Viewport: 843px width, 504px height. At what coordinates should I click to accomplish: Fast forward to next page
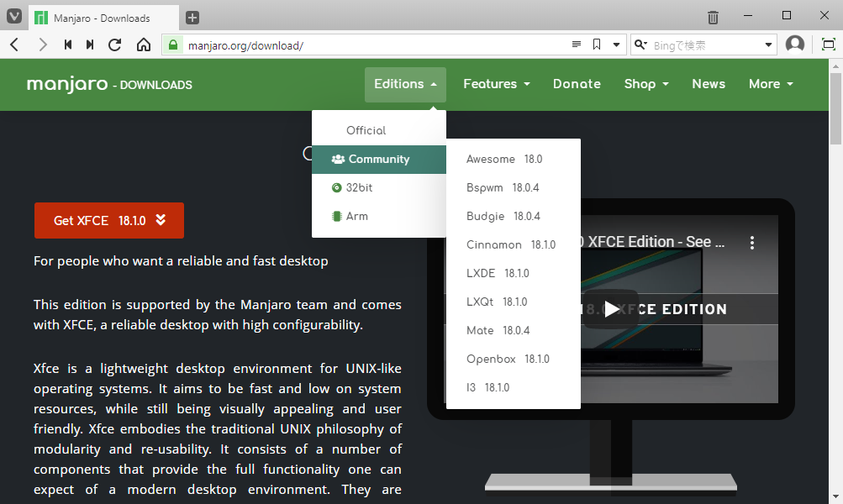tap(90, 45)
